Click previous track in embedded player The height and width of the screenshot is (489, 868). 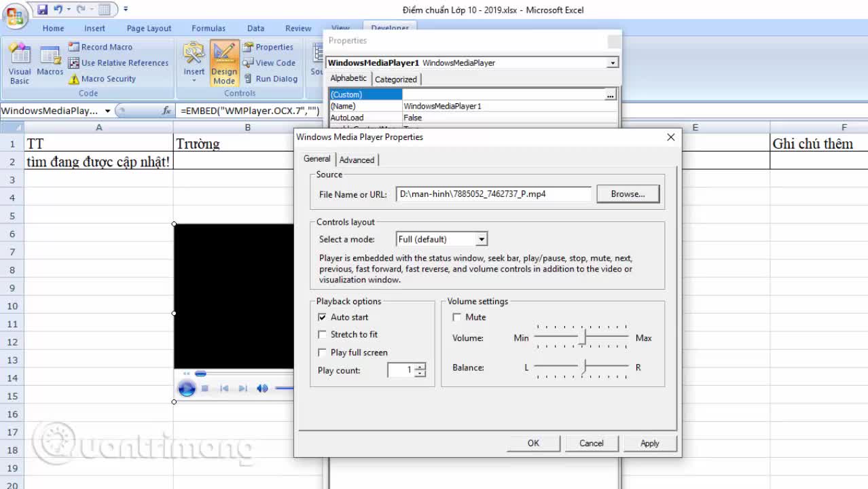224,388
